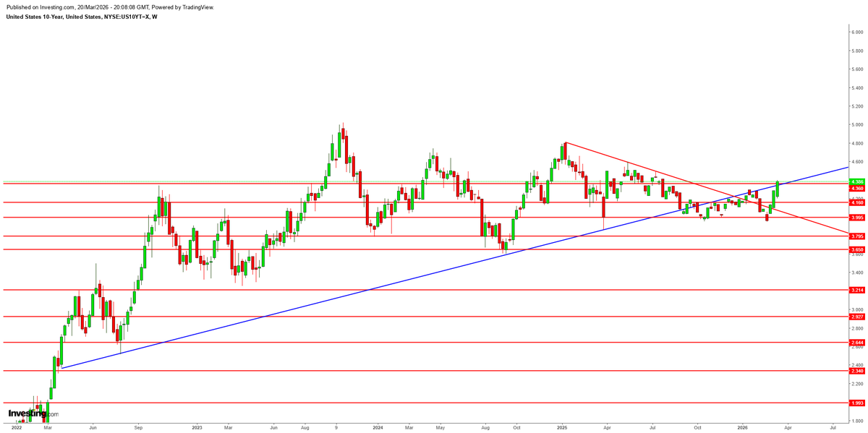868x433 pixels.
Task: Click the 1.800 price axis value
Action: click(857, 421)
